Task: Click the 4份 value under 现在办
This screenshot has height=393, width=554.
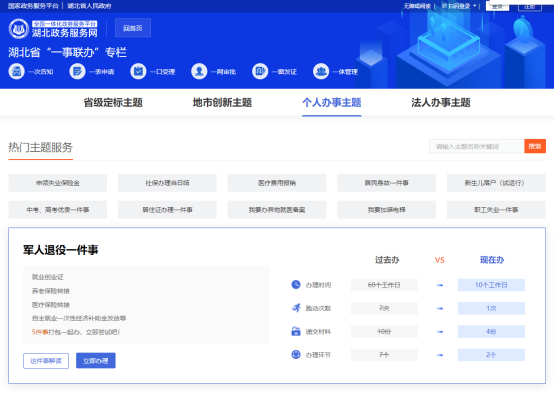Action: click(x=491, y=332)
